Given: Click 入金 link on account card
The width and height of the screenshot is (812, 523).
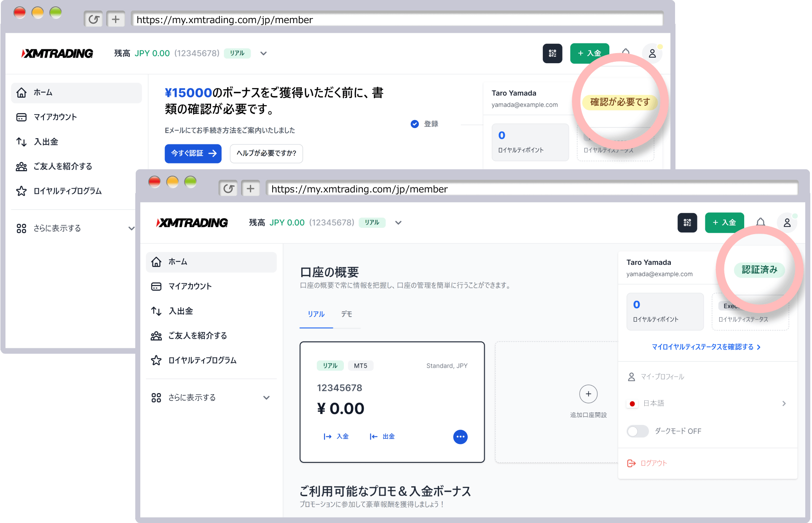Looking at the screenshot, I should pyautogui.click(x=336, y=437).
